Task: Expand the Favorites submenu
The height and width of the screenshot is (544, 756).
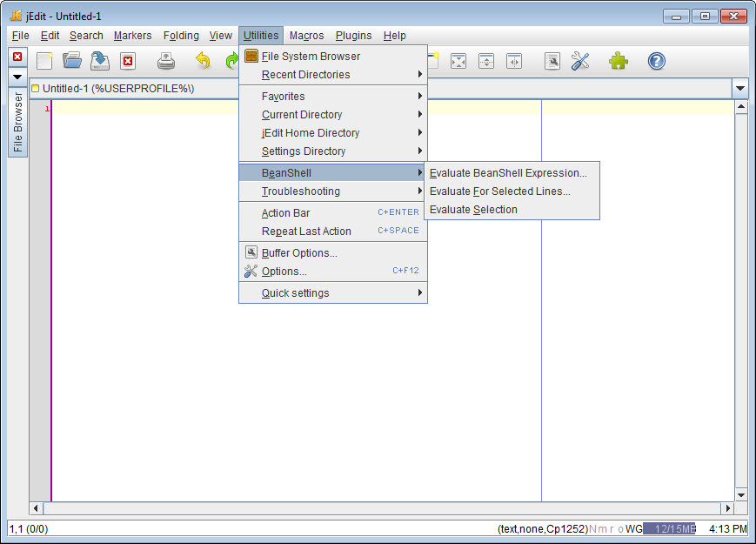Action: pyautogui.click(x=333, y=97)
